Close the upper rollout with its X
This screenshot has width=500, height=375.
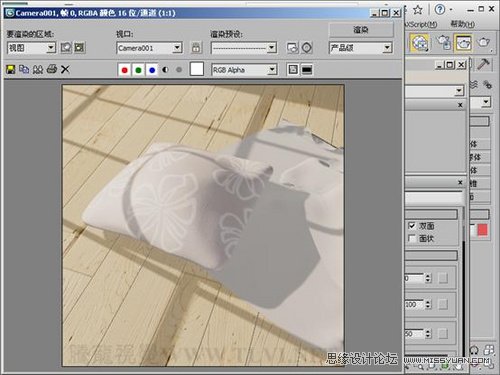tap(460, 105)
